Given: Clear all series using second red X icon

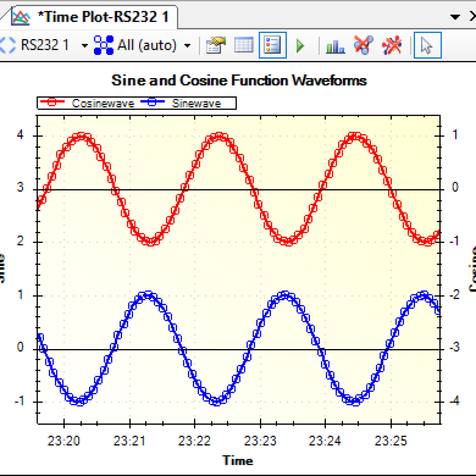Looking at the screenshot, I should click(x=392, y=45).
